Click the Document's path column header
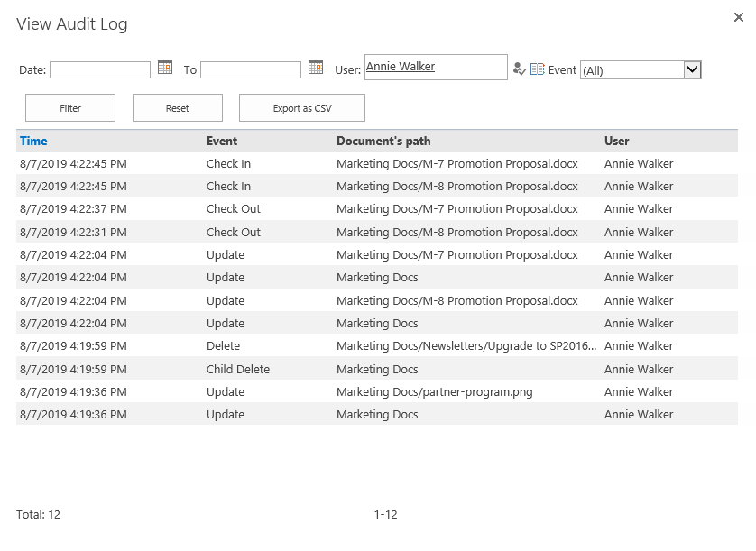Screen dimensions: 756x551 point(383,141)
